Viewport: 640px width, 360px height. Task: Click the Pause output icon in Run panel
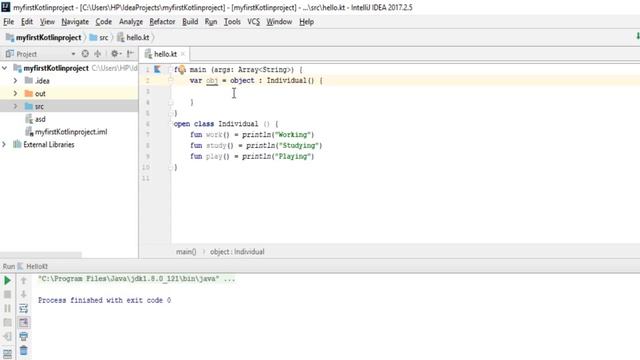pyautogui.click(x=7, y=308)
